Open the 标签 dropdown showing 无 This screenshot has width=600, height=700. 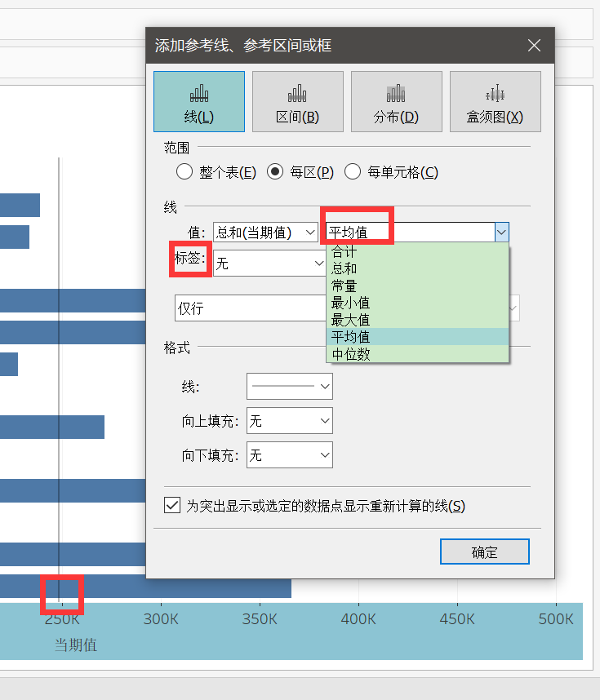(x=269, y=264)
